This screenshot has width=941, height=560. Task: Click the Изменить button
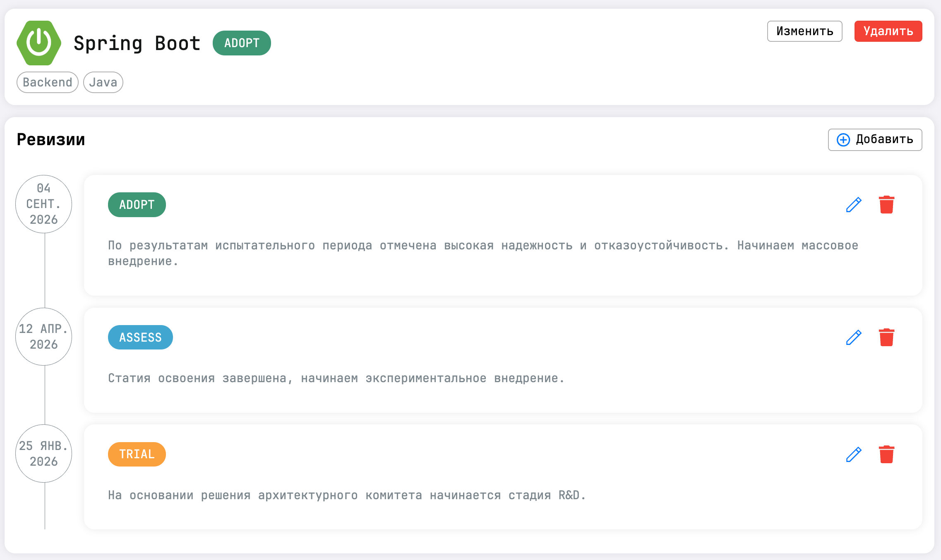coord(804,31)
